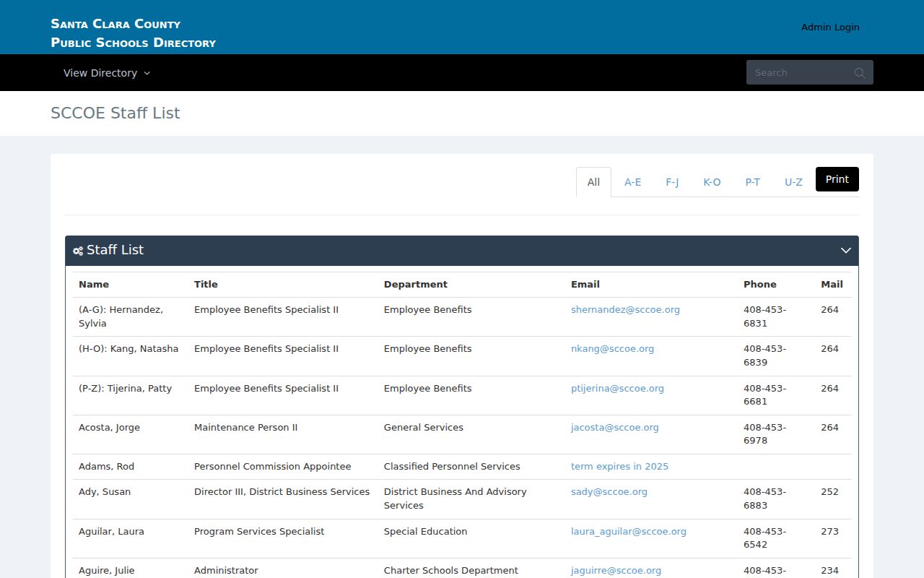
Task: Open the View Directory dropdown menu
Action: click(107, 73)
